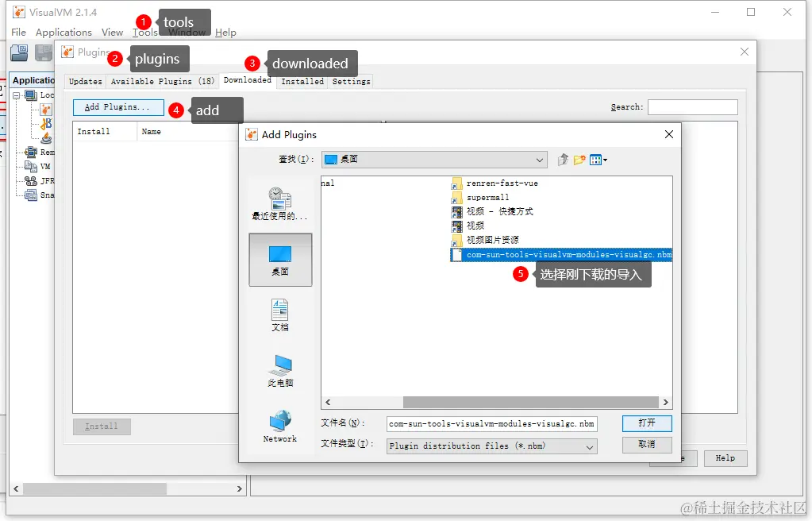Select the Downloaded tab
This screenshot has height=521, width=812.
248,80
